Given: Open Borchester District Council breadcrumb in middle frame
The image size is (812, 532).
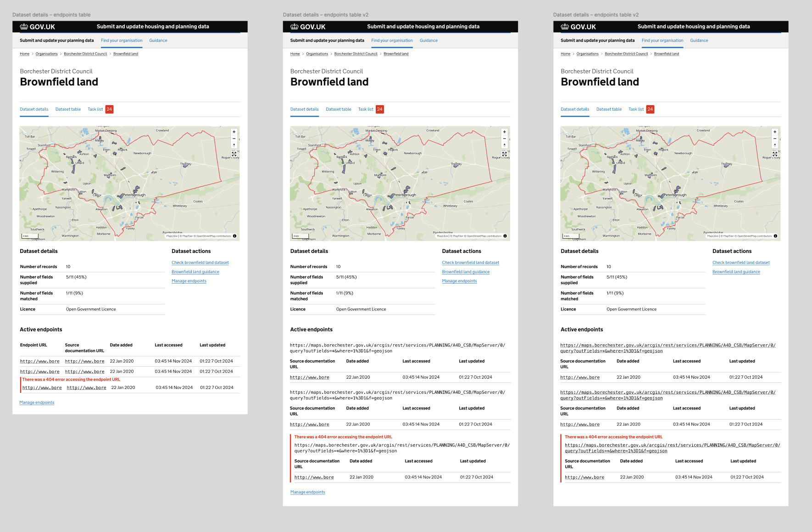Looking at the screenshot, I should click(356, 54).
